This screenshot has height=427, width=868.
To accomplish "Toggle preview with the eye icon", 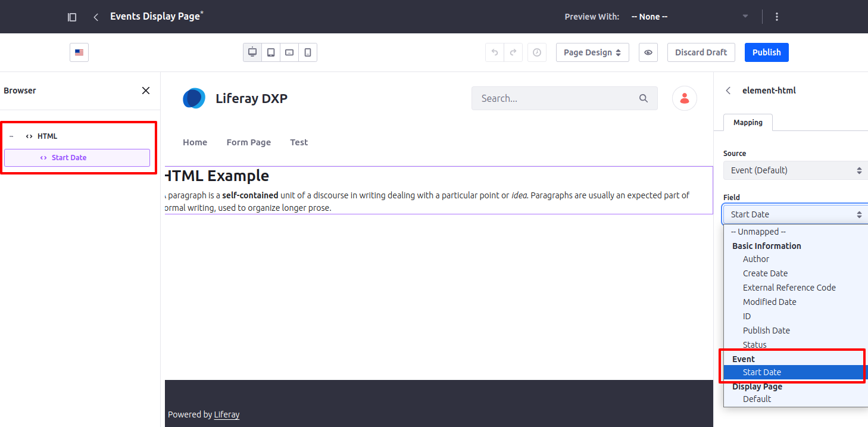I will tap(648, 52).
